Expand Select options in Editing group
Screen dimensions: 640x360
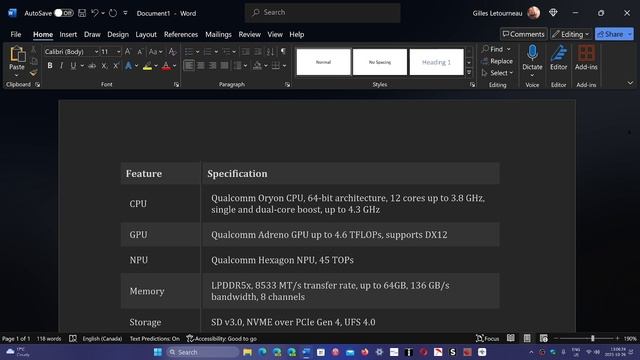[x=497, y=73]
